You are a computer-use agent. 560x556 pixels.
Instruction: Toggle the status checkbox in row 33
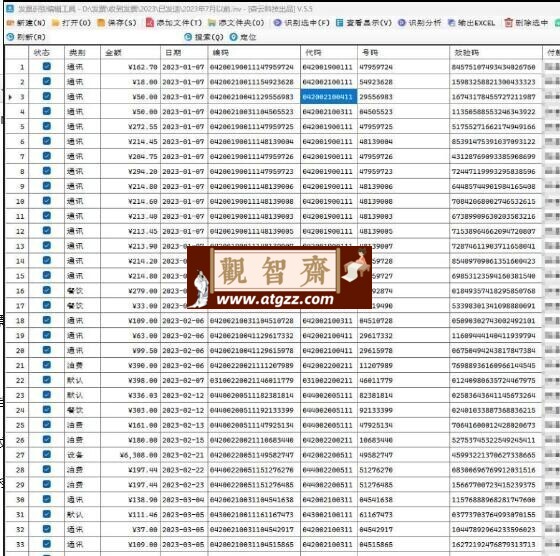[x=46, y=544]
